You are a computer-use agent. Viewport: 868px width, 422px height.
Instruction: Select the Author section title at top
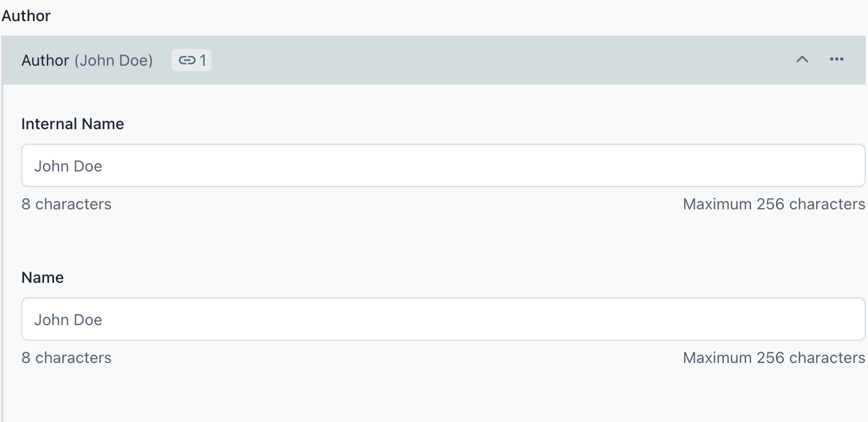coord(26,16)
